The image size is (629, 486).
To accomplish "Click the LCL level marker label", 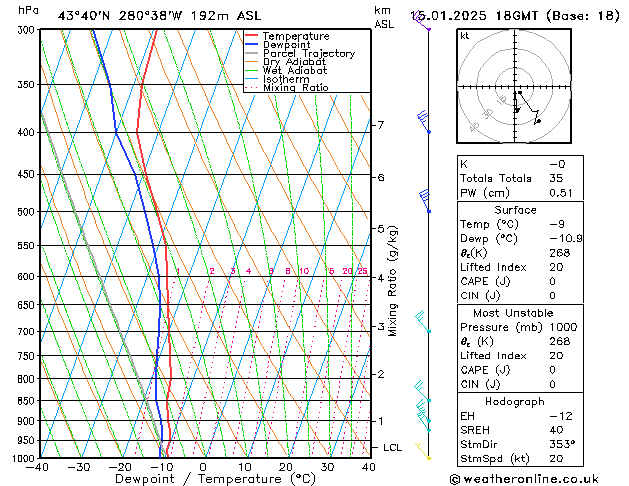I will click(x=392, y=448).
